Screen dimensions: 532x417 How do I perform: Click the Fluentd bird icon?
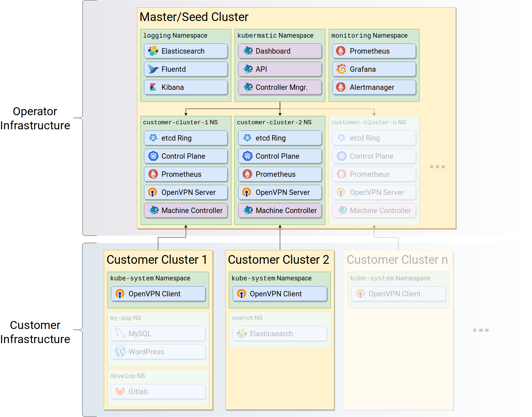153,69
